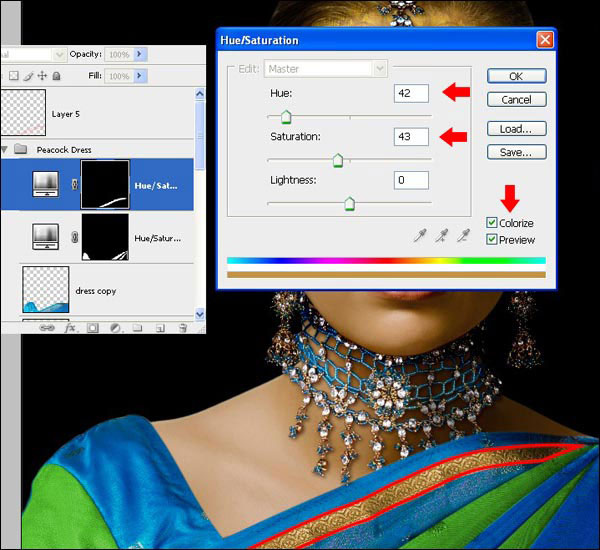The width and height of the screenshot is (600, 550).
Task: Click the dress copy layer name
Action: click(96, 291)
